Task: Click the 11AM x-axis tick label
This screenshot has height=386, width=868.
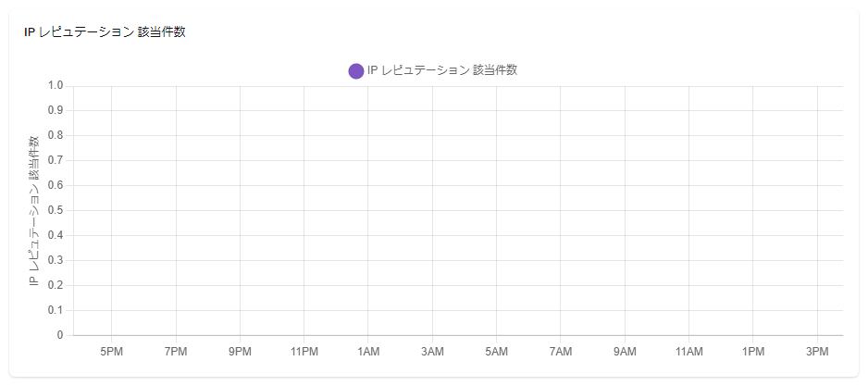Action: (689, 353)
